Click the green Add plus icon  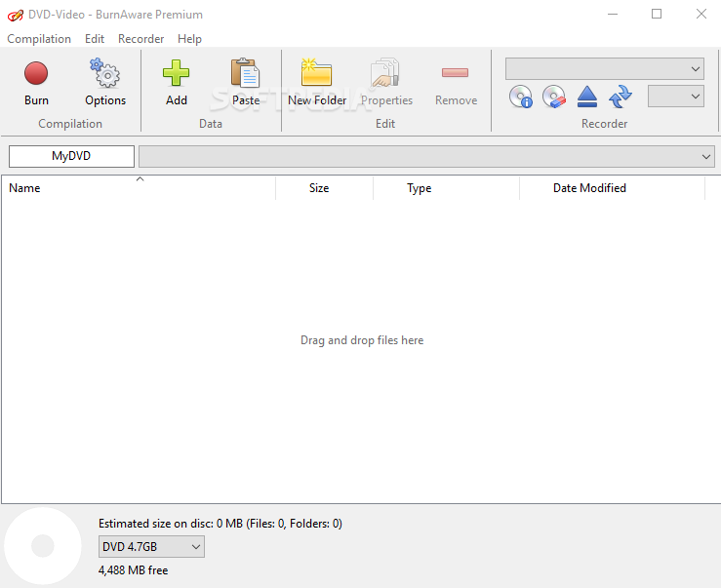(x=177, y=73)
